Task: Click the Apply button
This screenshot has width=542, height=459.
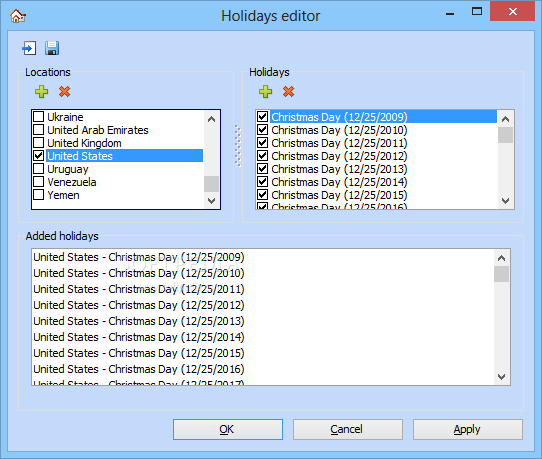Action: pos(468,430)
